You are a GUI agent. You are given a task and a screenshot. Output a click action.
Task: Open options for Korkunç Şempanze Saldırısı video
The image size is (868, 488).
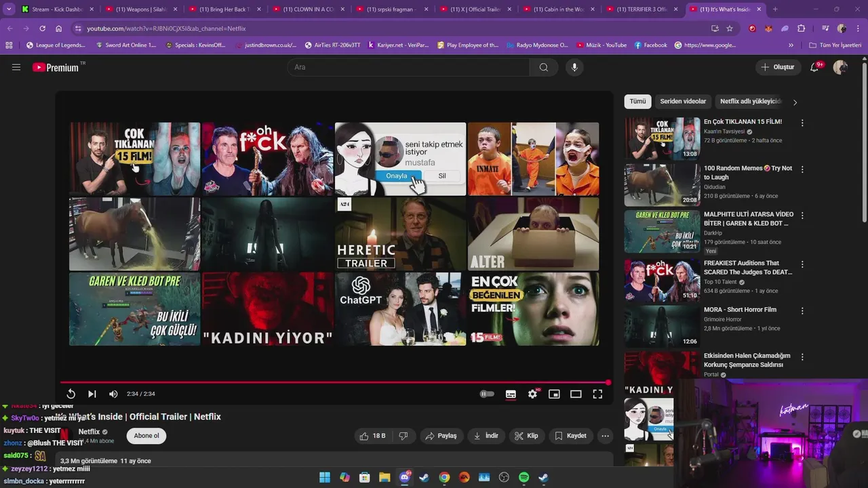(x=802, y=357)
